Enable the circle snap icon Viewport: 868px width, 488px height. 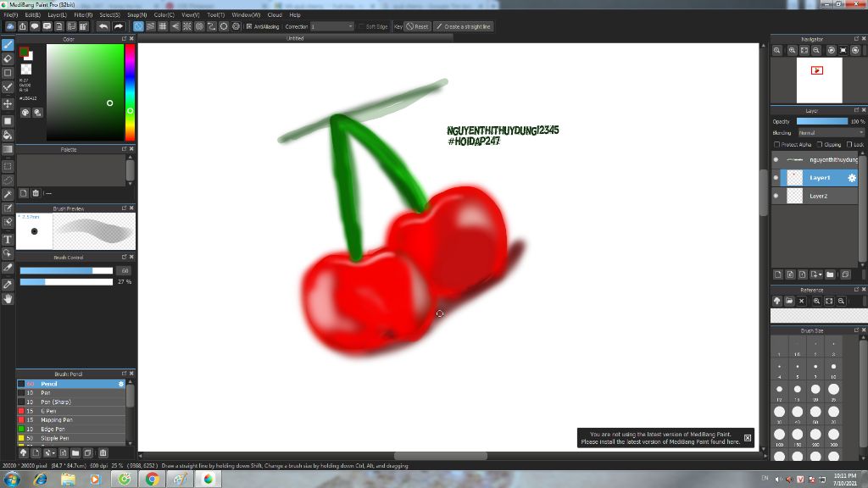[x=224, y=26]
